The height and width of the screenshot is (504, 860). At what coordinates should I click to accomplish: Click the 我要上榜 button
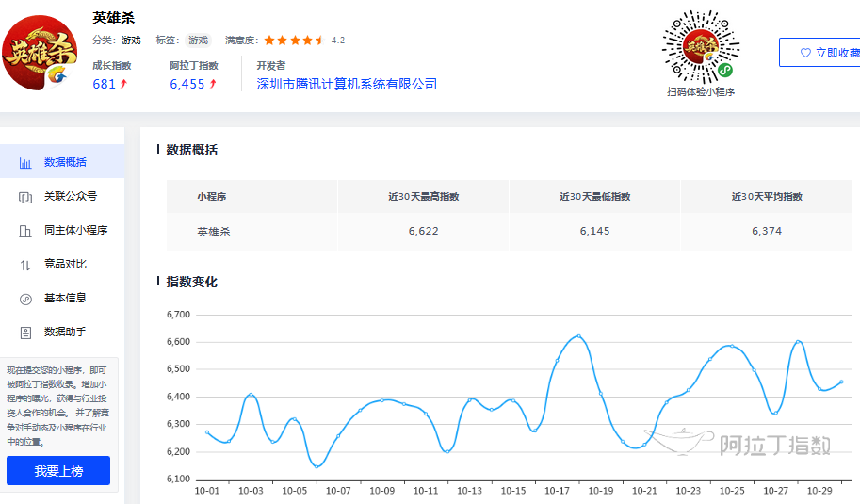(x=58, y=470)
